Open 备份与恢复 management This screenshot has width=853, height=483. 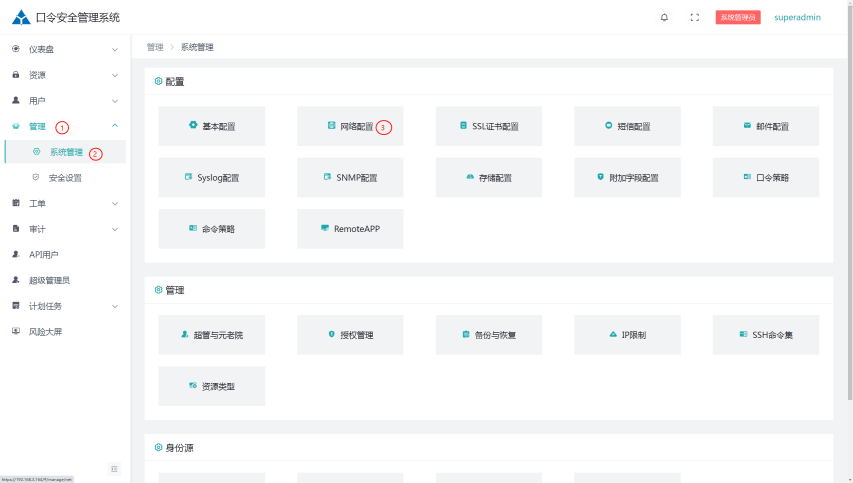488,335
